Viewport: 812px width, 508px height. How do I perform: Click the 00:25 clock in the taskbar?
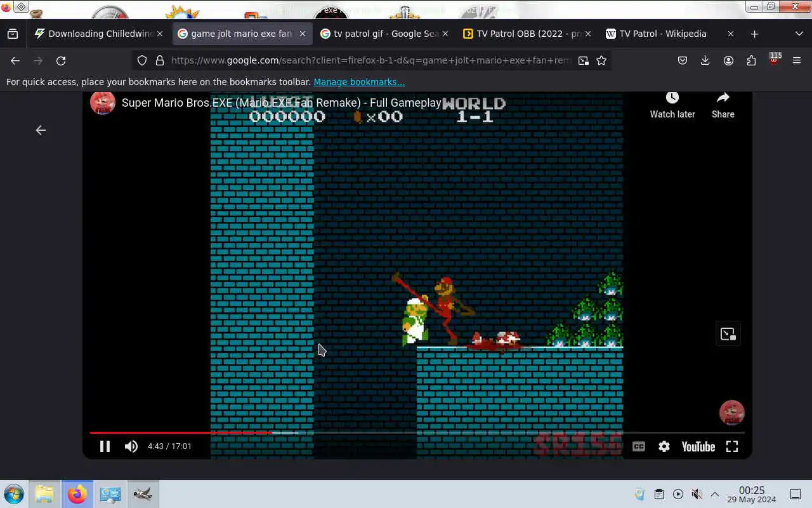point(752,495)
